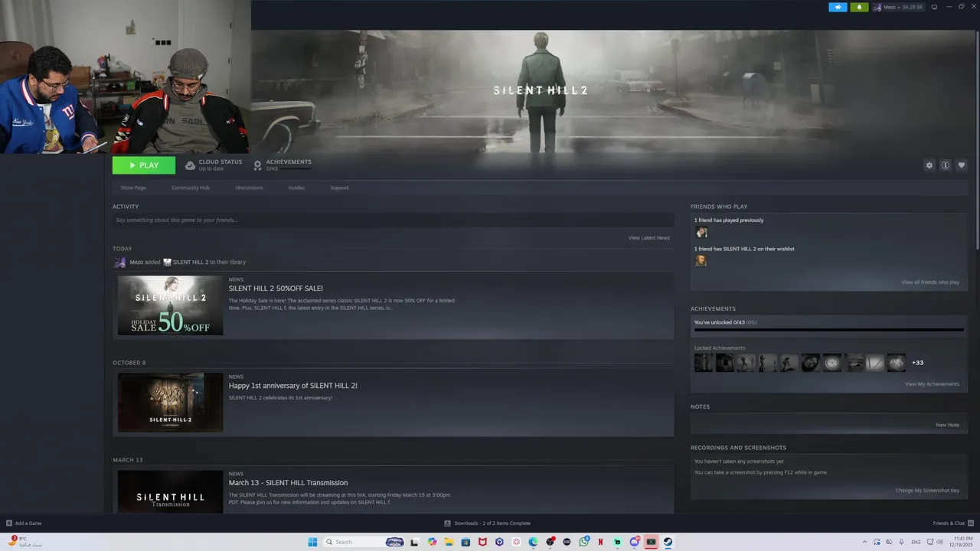The image size is (980, 551).
Task: Click the Achievements 0/43 header icon
Action: tap(257, 165)
